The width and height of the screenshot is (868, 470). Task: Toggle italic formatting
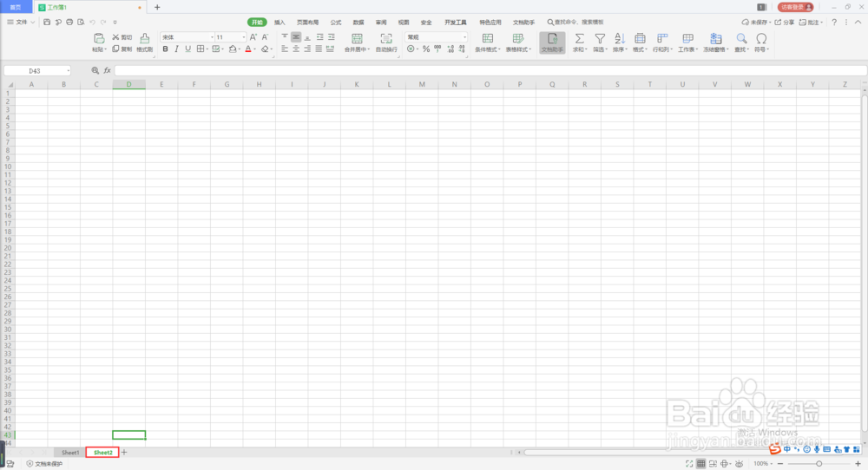click(176, 49)
